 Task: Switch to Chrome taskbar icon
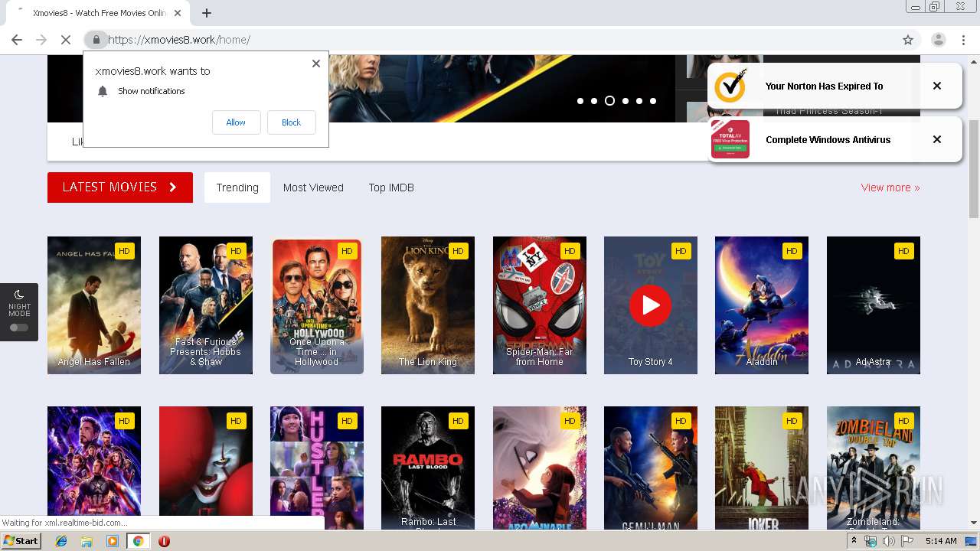(138, 541)
